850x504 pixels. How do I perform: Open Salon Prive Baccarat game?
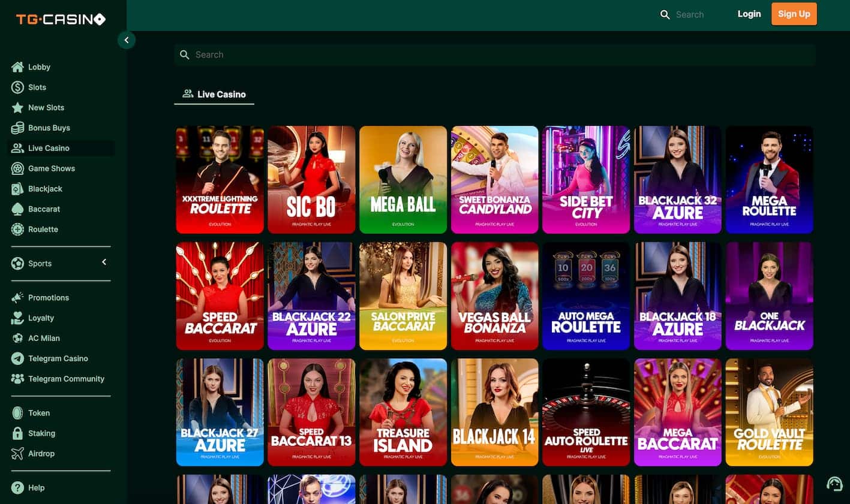403,296
